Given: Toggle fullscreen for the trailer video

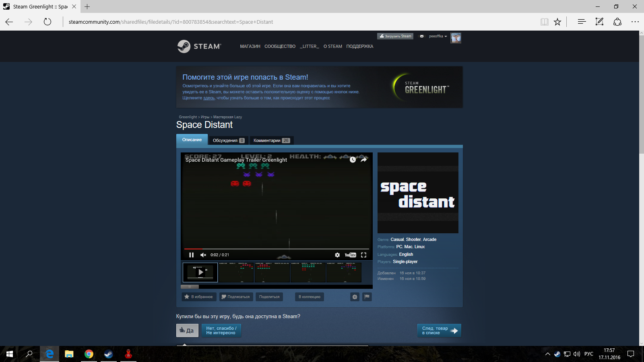Looking at the screenshot, I should click(364, 255).
